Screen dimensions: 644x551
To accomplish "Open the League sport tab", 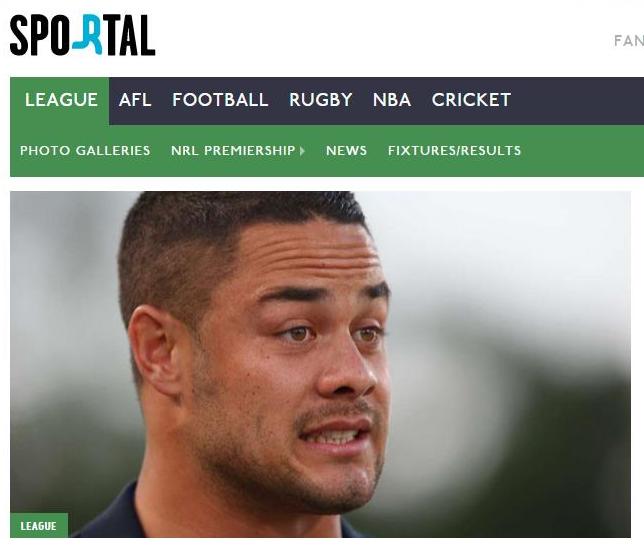I will (x=61, y=100).
